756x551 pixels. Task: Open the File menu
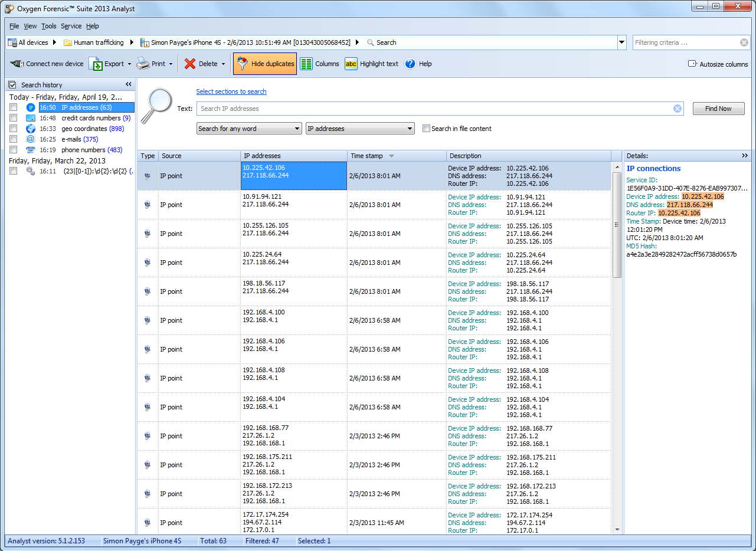click(14, 26)
